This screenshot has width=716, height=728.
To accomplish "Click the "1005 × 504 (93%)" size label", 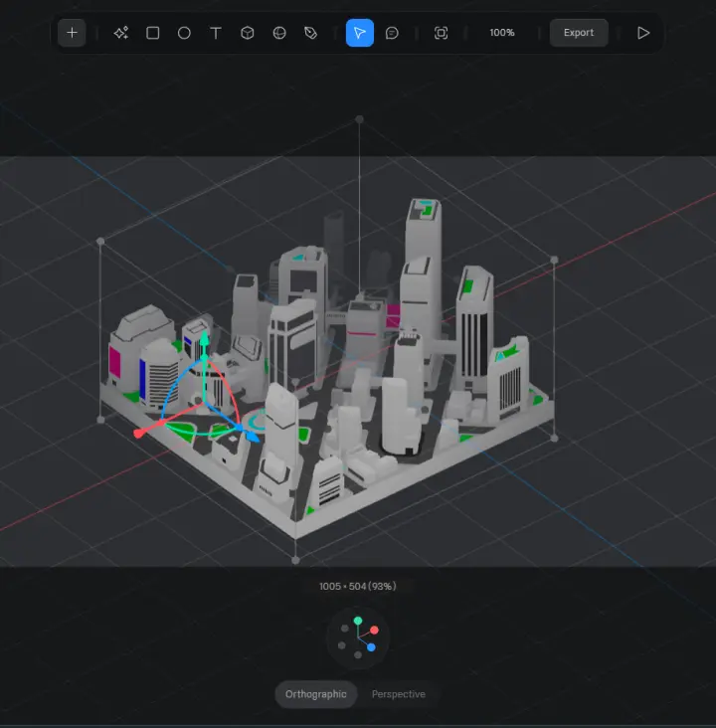I will (x=358, y=587).
